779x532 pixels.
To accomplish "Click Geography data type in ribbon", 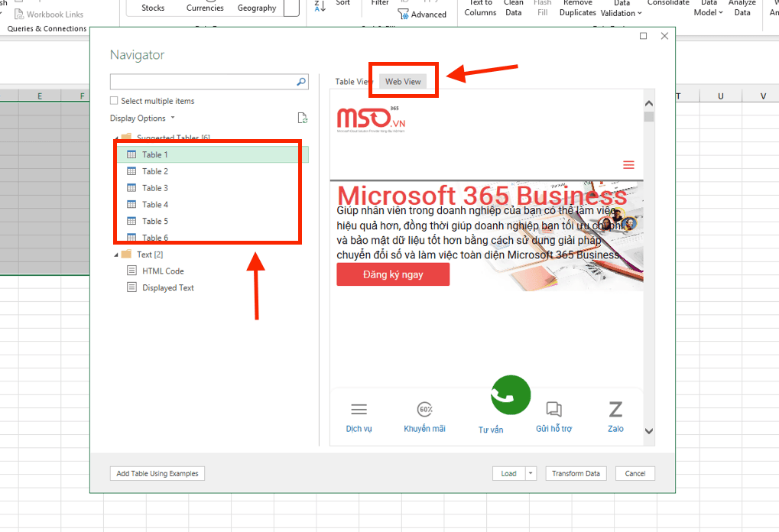I will click(x=257, y=8).
